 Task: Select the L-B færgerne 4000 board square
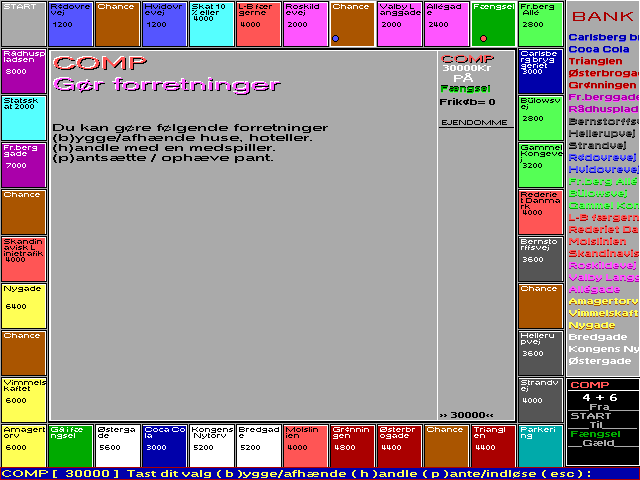pyautogui.click(x=258, y=24)
